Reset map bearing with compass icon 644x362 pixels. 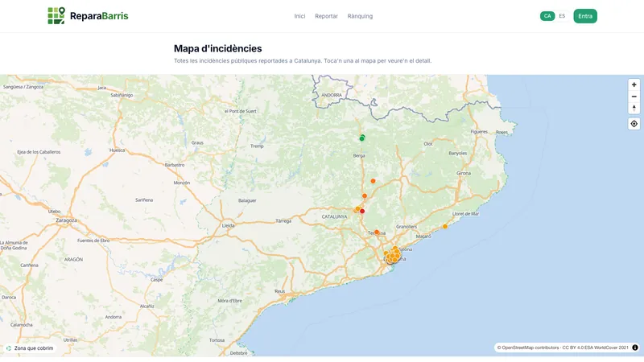coord(634,109)
